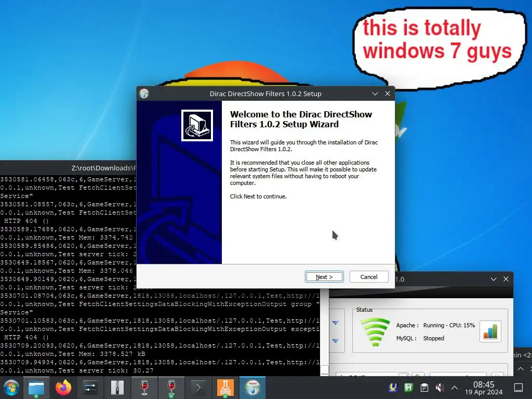Screen dimensions: 532x399
Task: Click the computer installer graphic in wizard sidebar
Action: click(x=197, y=125)
